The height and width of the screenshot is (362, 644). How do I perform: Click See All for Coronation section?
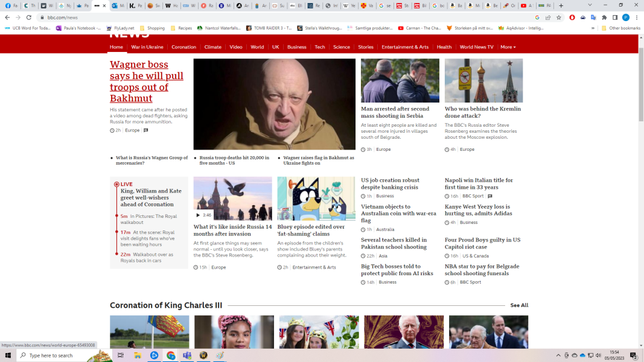pos(518,305)
